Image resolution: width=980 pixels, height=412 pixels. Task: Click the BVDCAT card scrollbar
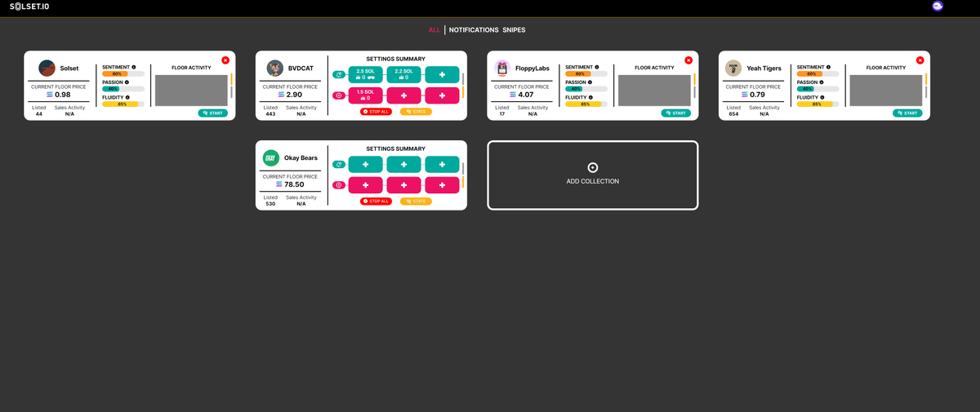pos(463,85)
